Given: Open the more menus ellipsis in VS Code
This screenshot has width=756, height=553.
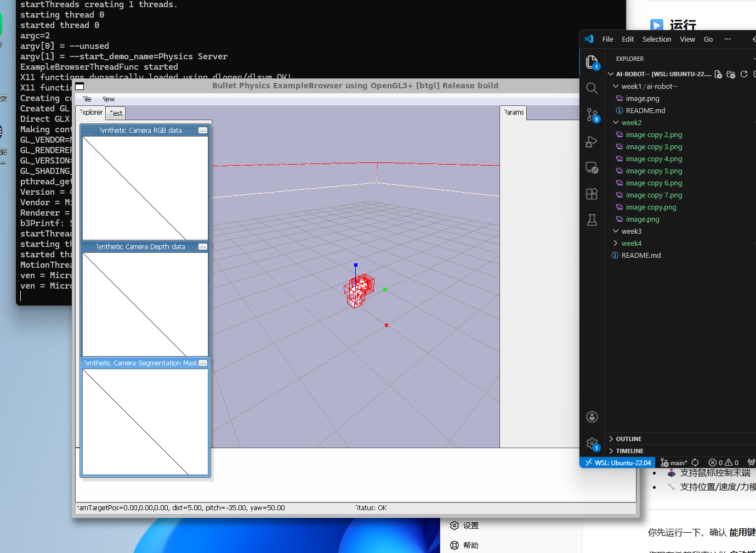Looking at the screenshot, I should [x=727, y=39].
